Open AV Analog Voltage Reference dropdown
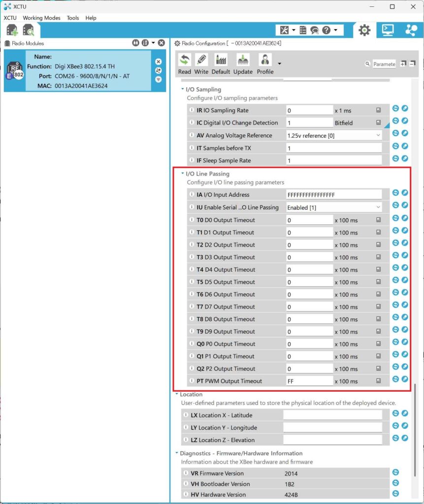The image size is (424, 504). [378, 135]
